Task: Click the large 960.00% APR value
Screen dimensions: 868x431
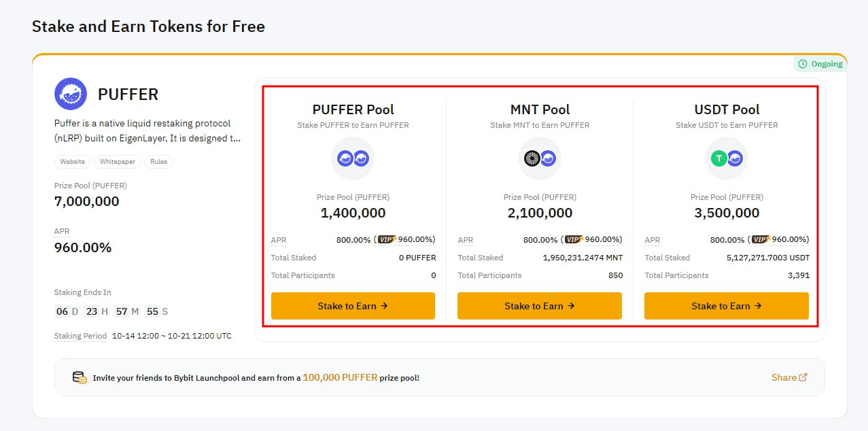Action: click(83, 248)
